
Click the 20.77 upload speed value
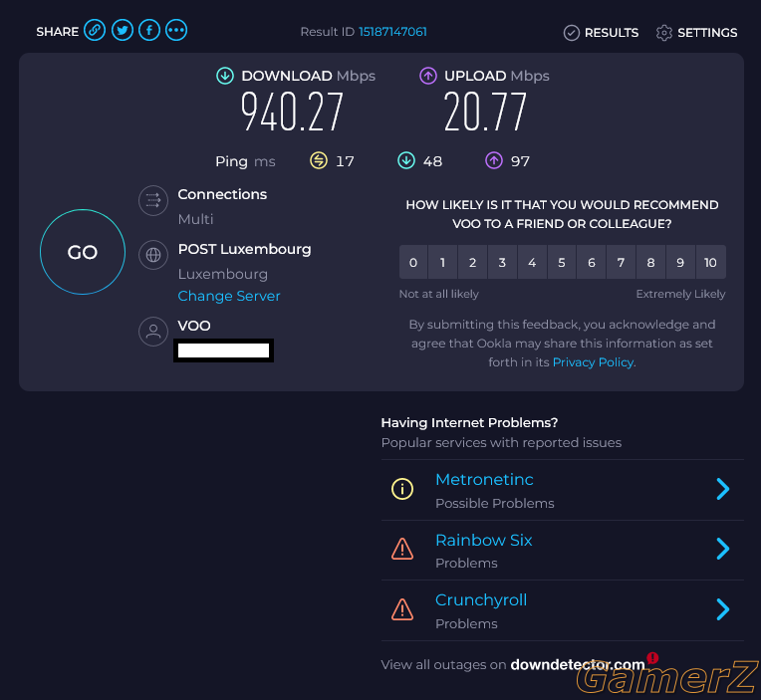pyautogui.click(x=485, y=113)
